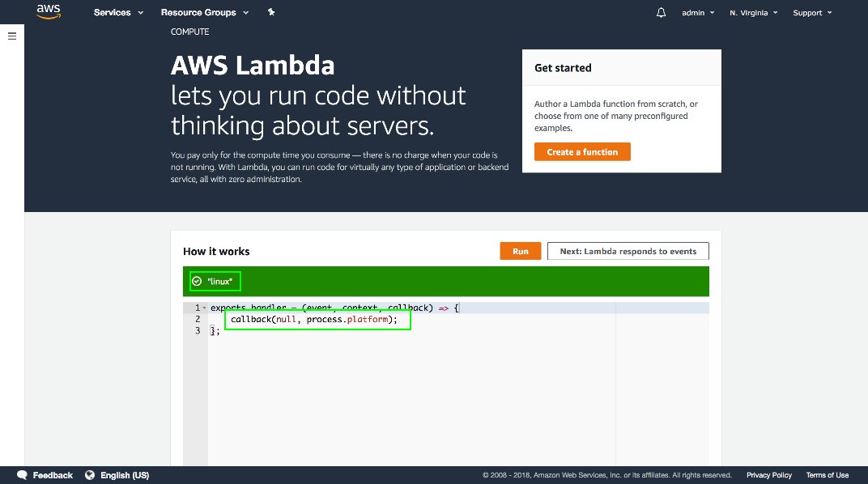
Task: Open the Support menu
Action: coord(812,13)
